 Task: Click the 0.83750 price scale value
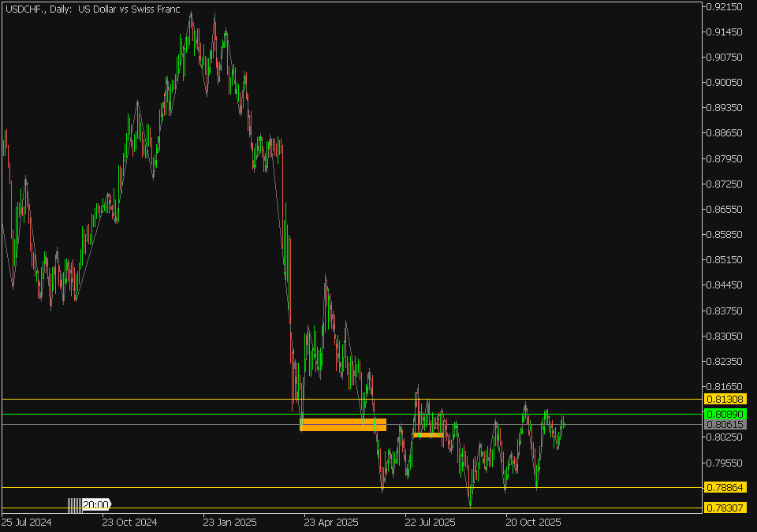click(724, 311)
